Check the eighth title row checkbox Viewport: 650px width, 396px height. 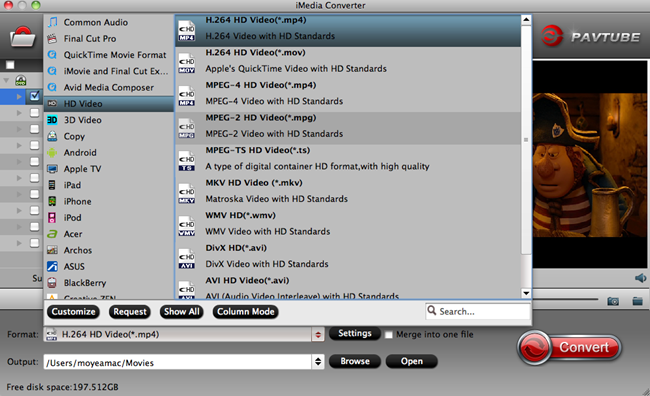(x=34, y=210)
